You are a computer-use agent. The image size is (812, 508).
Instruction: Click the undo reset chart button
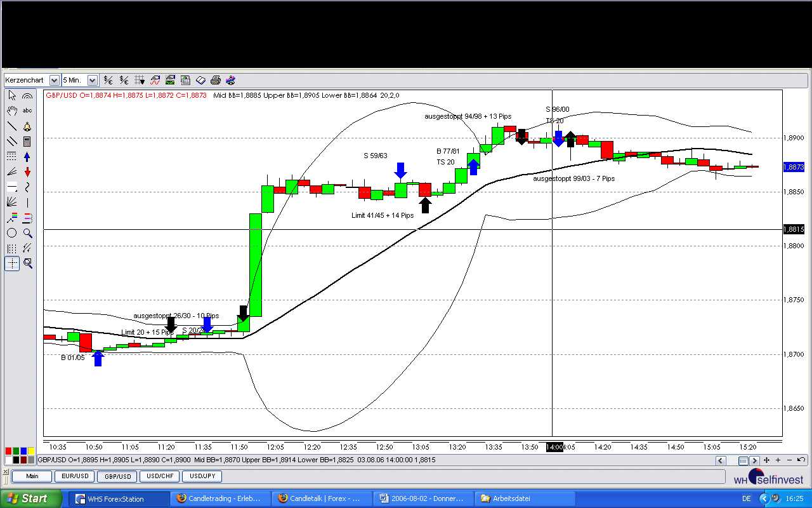pos(801,460)
